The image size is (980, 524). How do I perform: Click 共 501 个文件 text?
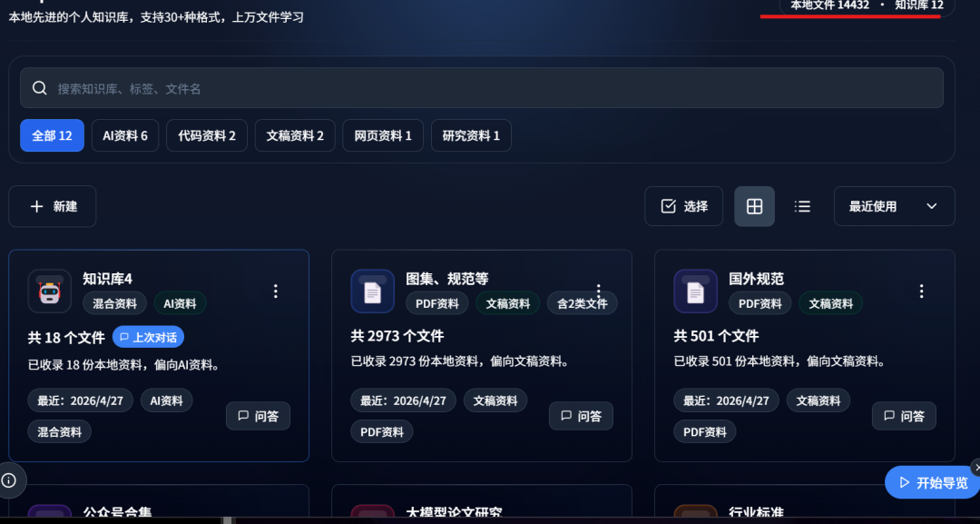coord(716,336)
